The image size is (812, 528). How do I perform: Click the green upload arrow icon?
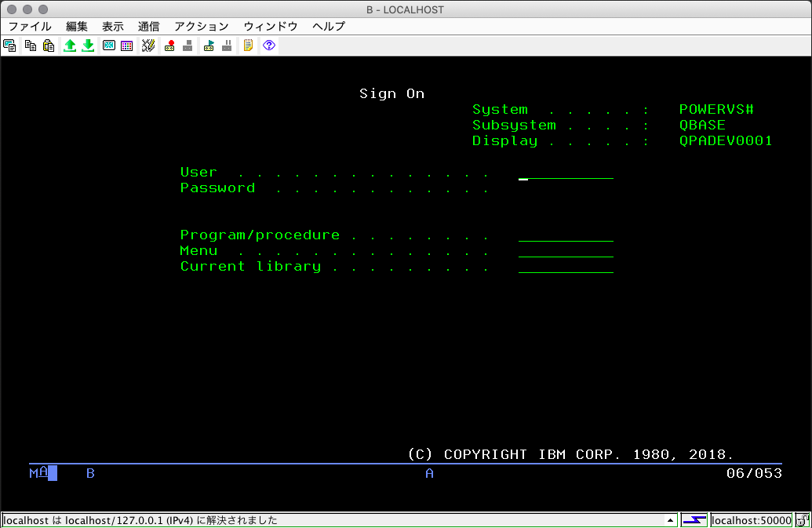[69, 46]
